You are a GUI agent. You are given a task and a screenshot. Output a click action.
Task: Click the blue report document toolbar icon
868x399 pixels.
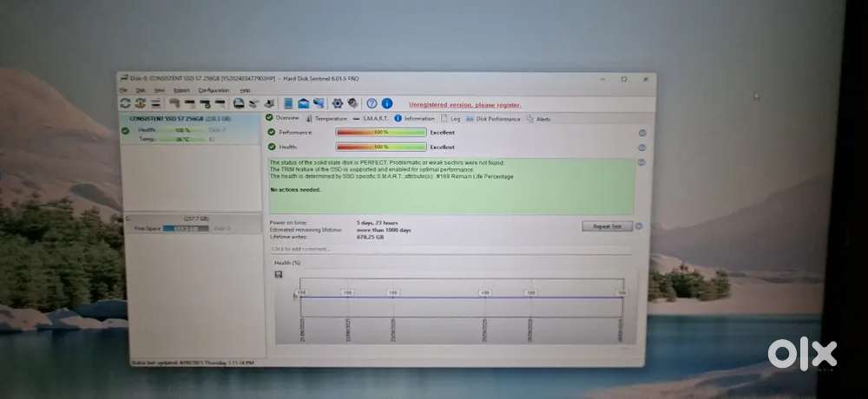tap(288, 103)
